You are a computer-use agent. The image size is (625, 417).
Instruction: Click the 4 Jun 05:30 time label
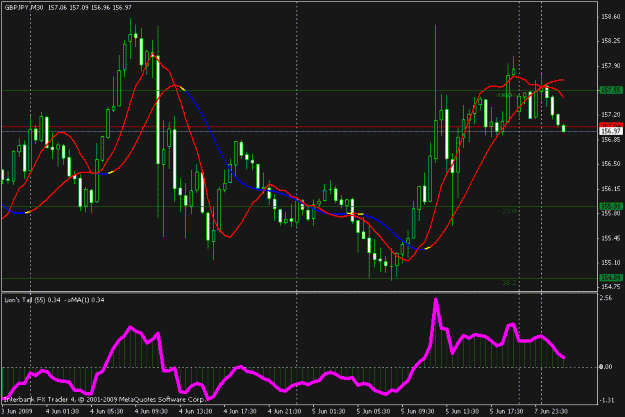pos(107,411)
